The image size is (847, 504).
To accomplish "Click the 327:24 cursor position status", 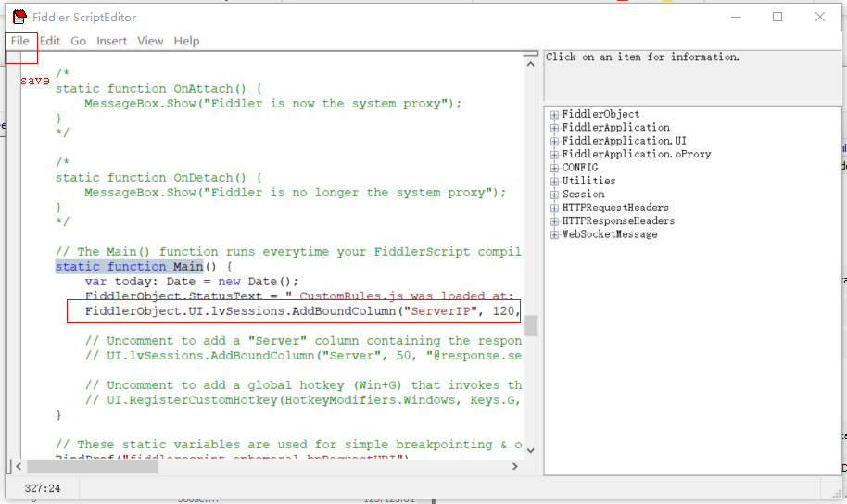I will 43,488.
